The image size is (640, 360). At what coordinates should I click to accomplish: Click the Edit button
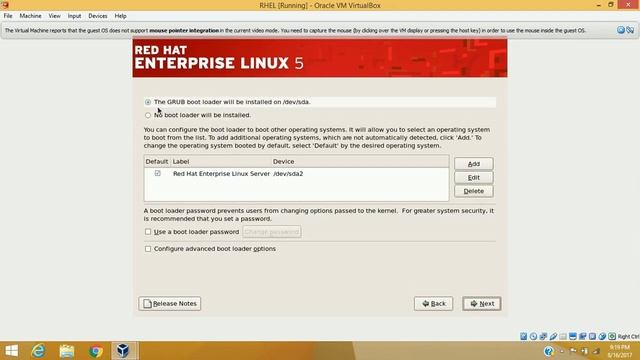[x=473, y=178]
